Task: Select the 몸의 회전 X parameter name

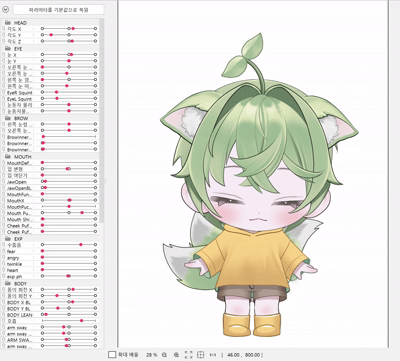Action: (19, 289)
